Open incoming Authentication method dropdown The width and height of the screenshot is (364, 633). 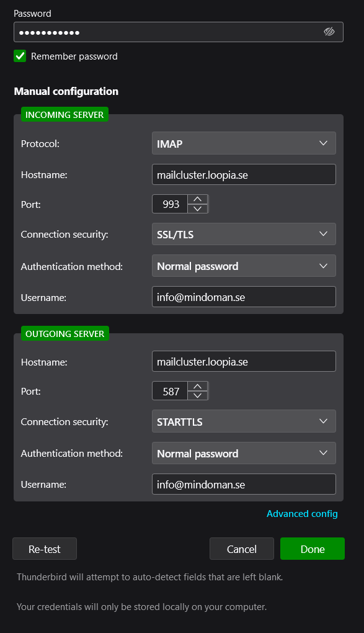coord(244,266)
